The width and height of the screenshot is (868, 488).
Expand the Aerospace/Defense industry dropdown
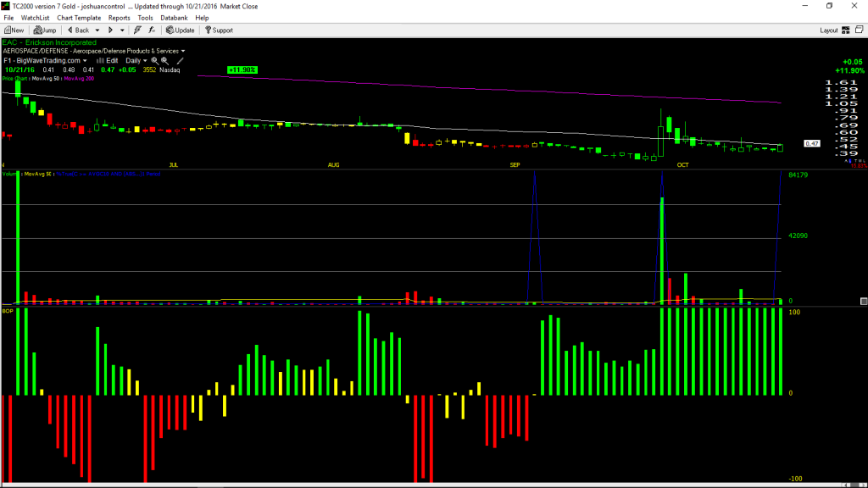coord(183,52)
